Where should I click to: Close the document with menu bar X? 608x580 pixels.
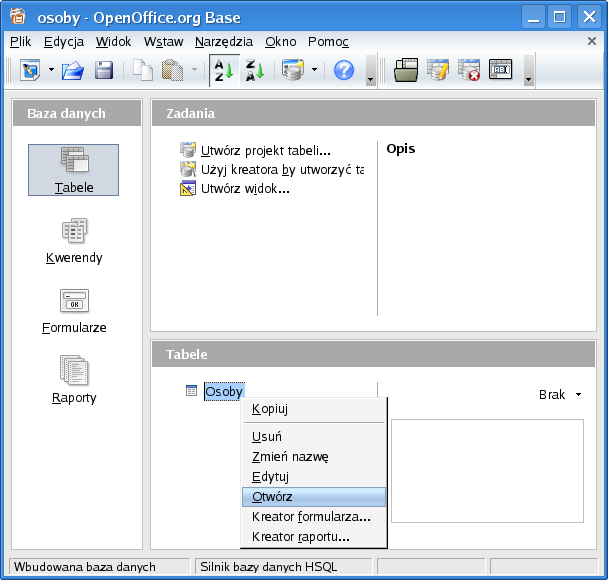tap(592, 41)
